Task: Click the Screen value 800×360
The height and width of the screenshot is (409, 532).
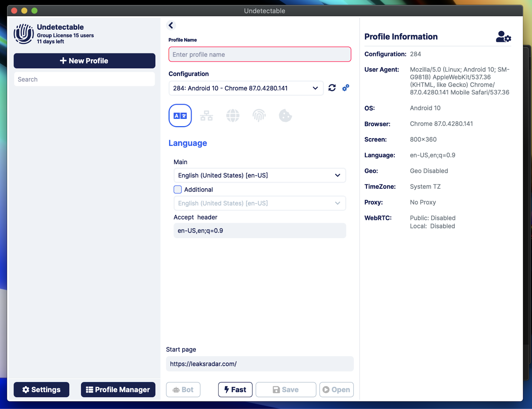Action: pyautogui.click(x=423, y=139)
